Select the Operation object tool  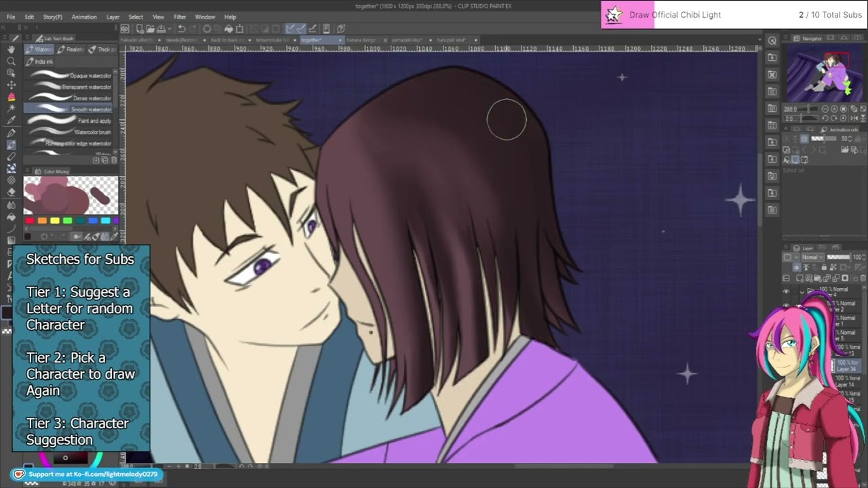(11, 73)
